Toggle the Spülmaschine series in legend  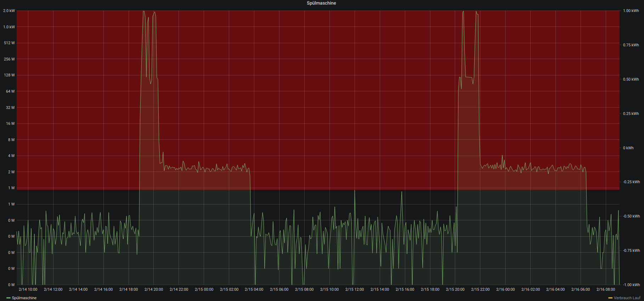pos(24,298)
